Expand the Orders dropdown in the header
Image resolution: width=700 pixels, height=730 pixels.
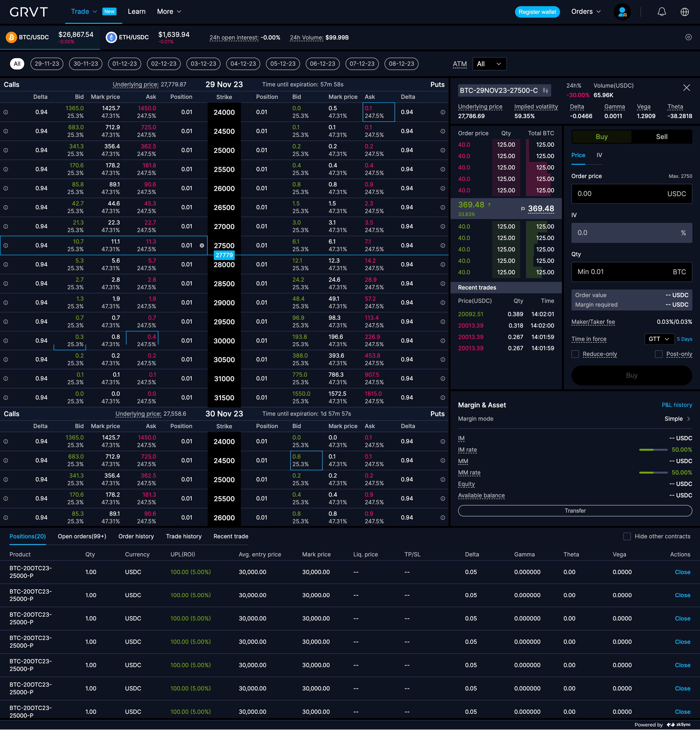(x=585, y=11)
